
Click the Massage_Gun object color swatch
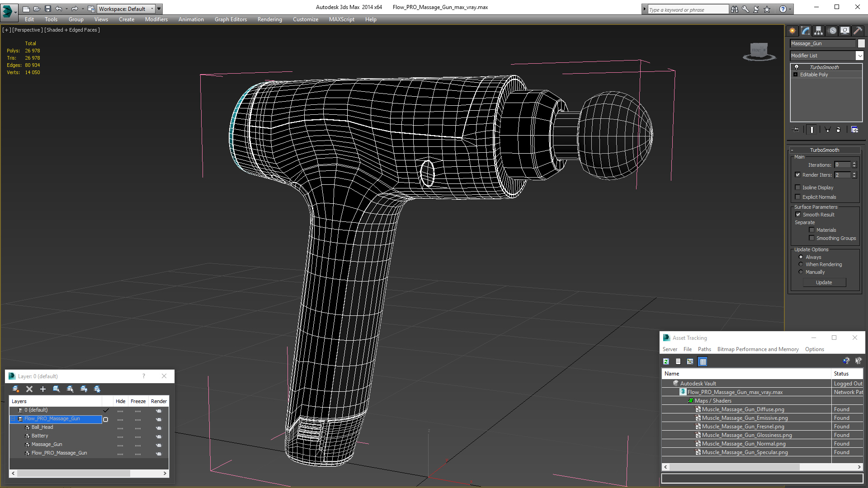click(x=861, y=43)
